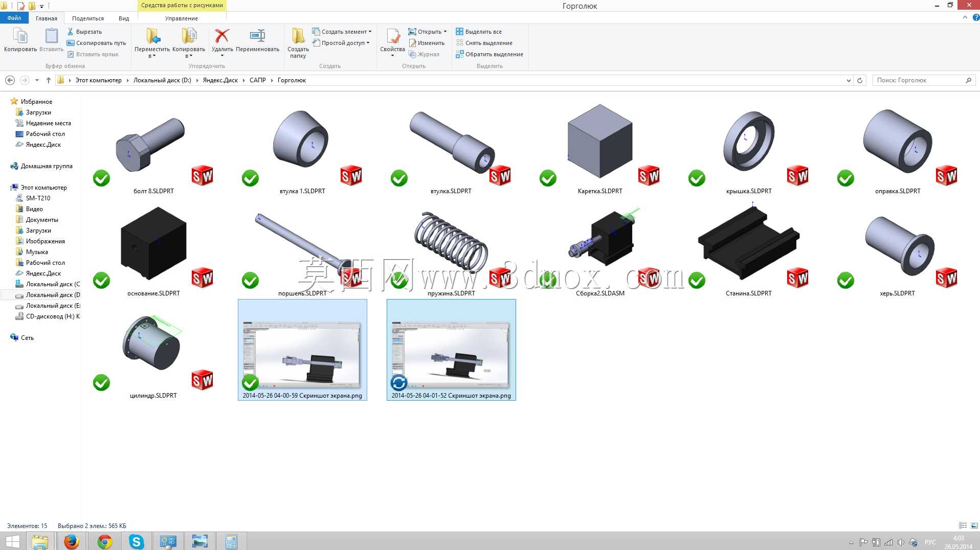The width and height of the screenshot is (980, 550).
Task: Click the refresh button in address bar
Action: tap(860, 80)
